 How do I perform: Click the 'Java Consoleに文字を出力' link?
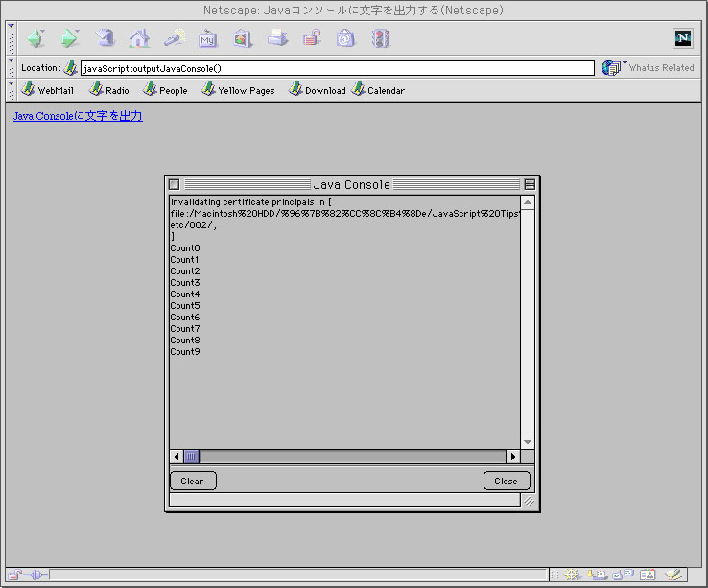tap(78, 116)
